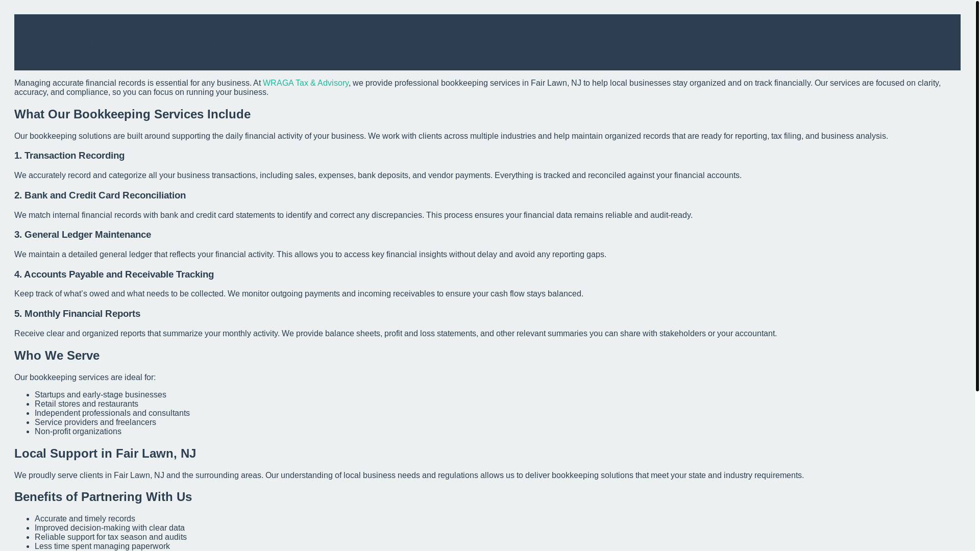Click the Monthly Financial Reports heading
The height and width of the screenshot is (551, 980).
coord(77,314)
